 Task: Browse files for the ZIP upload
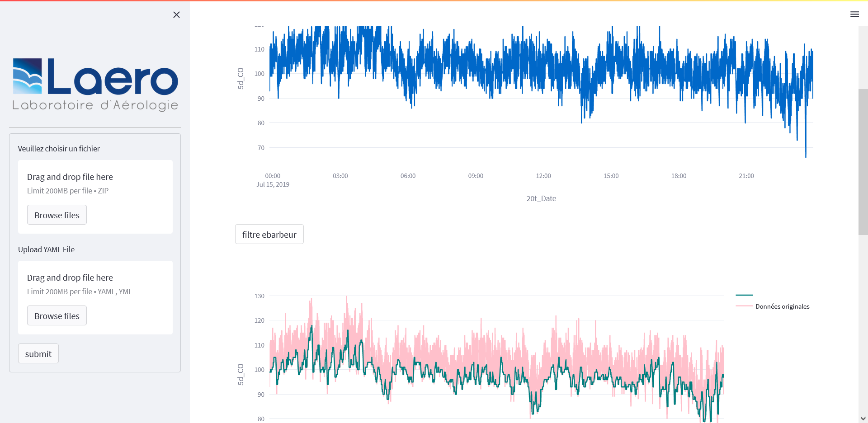(57, 215)
